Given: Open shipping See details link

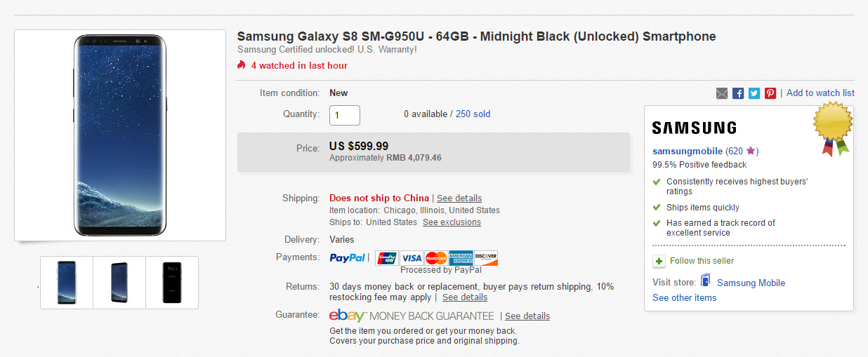Looking at the screenshot, I should coord(459,198).
